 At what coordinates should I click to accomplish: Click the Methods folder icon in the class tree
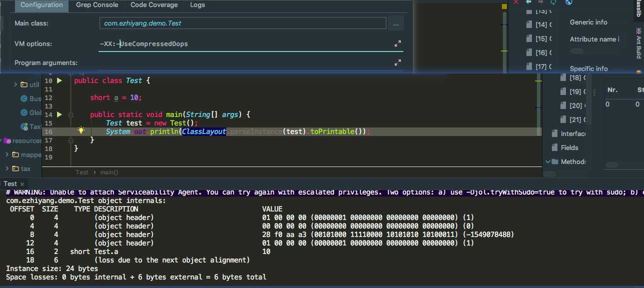point(555,161)
